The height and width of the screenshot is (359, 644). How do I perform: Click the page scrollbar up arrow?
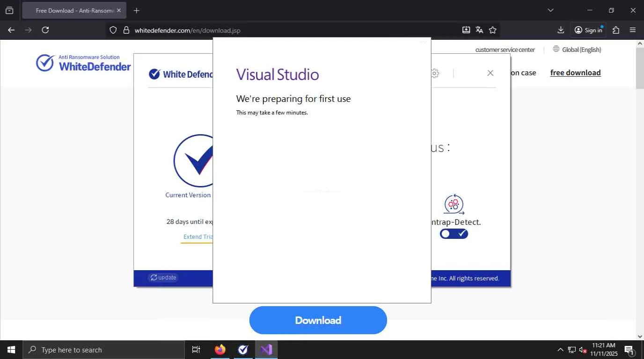pyautogui.click(x=640, y=43)
